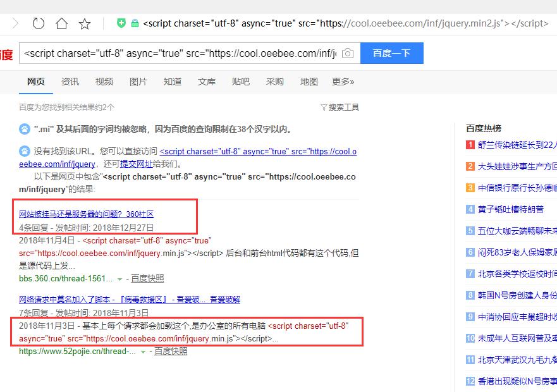
Task: Open image search with the camera icon
Action: (x=348, y=53)
